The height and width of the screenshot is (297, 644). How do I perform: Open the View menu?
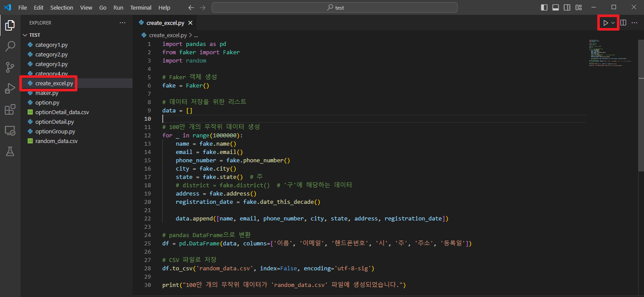(86, 7)
